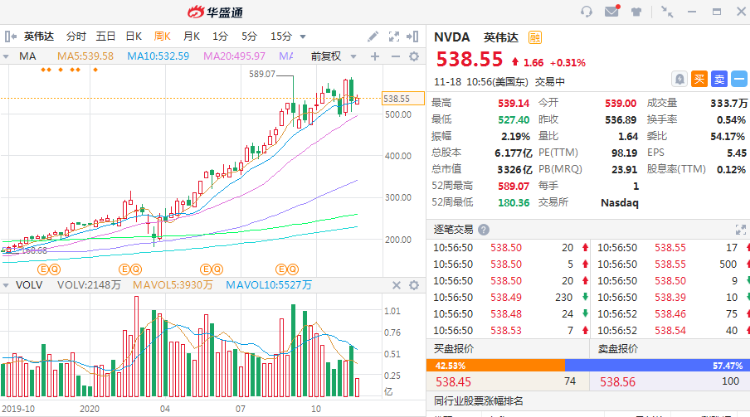Expand the MA indicator selector arrow
The image size is (750, 417).
coord(6,56)
